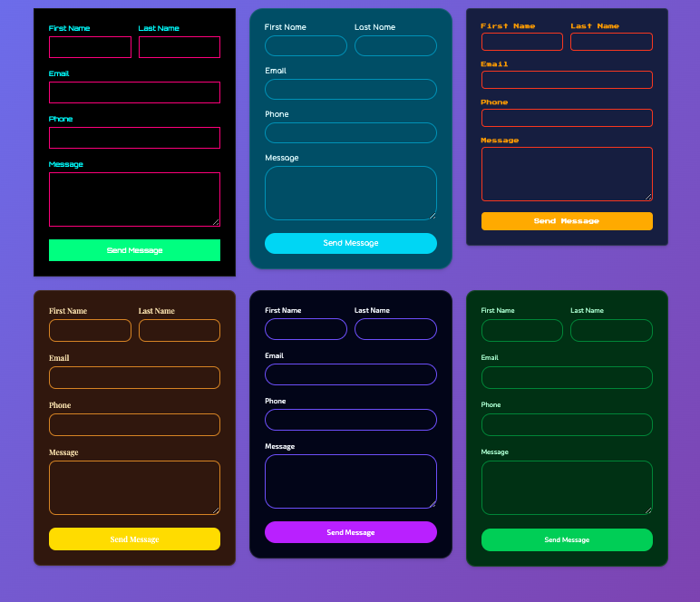Viewport: 700px width, 602px height.
Task: Click the orange Send Message button
Action: tap(567, 221)
